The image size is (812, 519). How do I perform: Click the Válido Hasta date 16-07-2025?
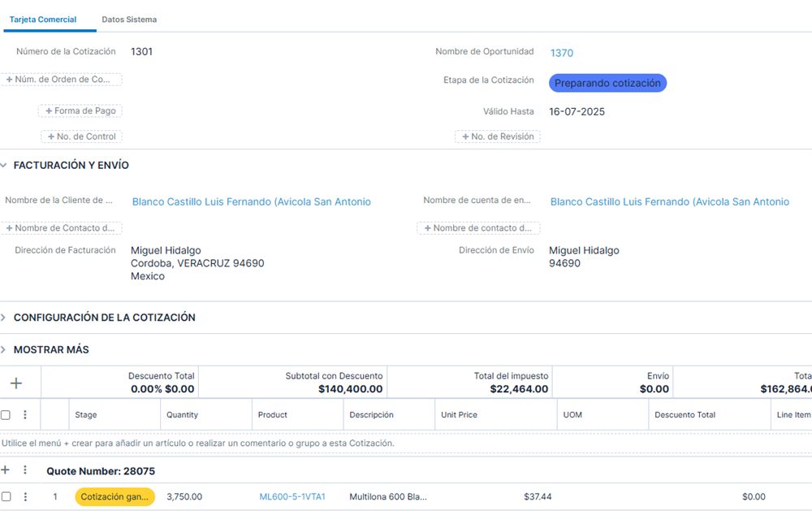click(x=577, y=112)
